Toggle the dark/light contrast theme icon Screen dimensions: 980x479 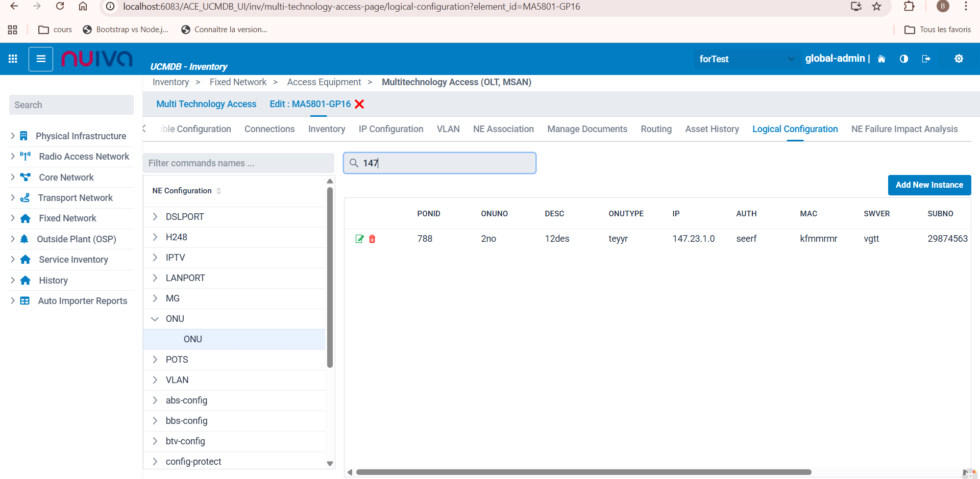coord(903,59)
